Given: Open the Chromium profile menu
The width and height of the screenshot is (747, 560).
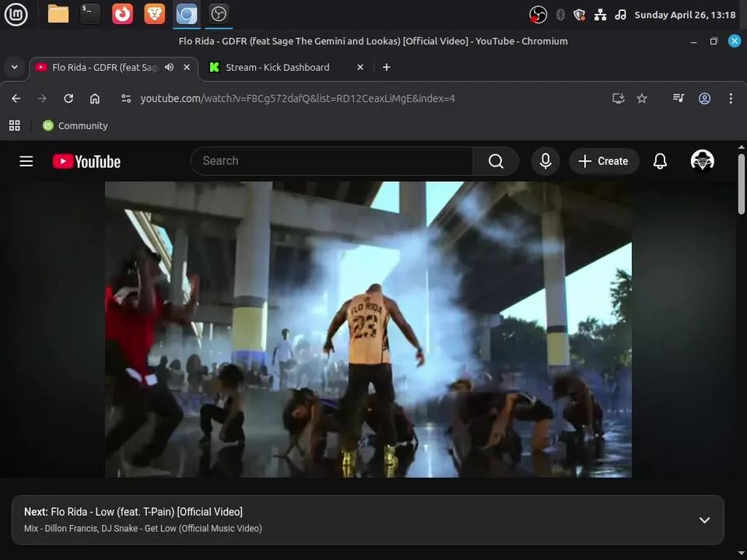Looking at the screenshot, I should (x=705, y=99).
